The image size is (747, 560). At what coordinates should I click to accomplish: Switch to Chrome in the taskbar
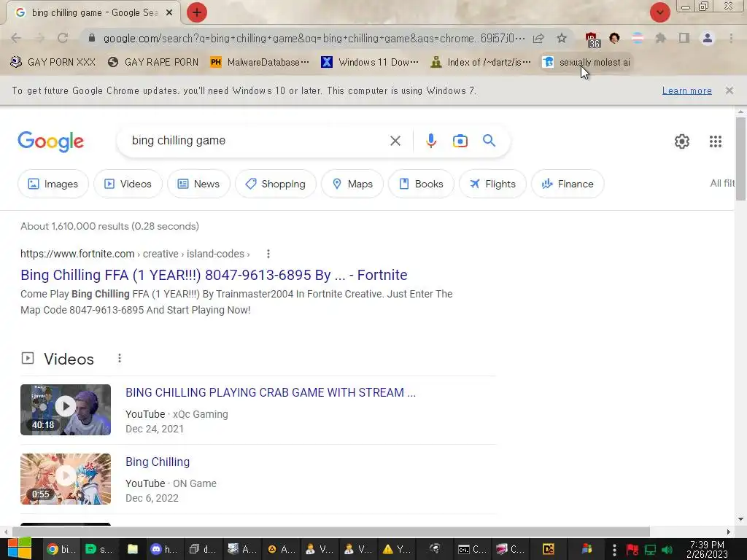61,549
